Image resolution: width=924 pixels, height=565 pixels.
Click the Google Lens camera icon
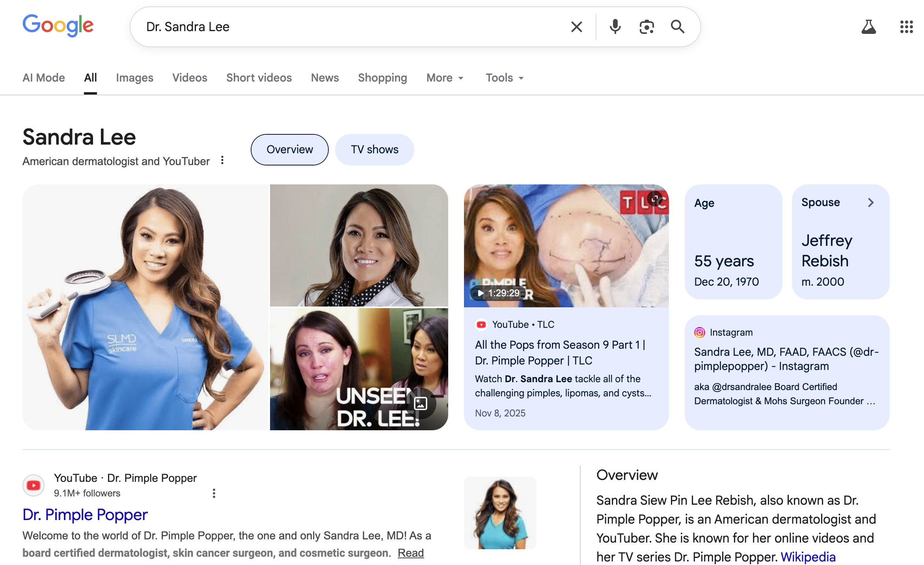point(646,26)
